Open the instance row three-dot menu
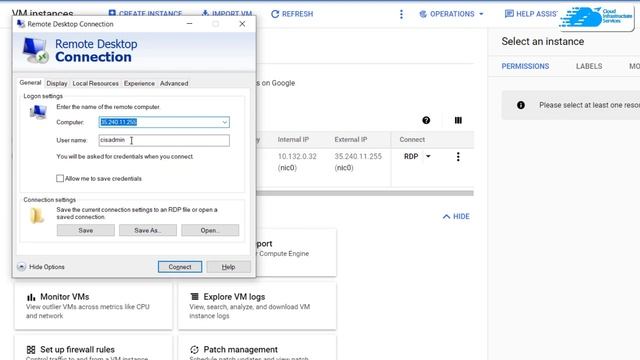Viewport: 640px width, 360px height. tap(458, 157)
